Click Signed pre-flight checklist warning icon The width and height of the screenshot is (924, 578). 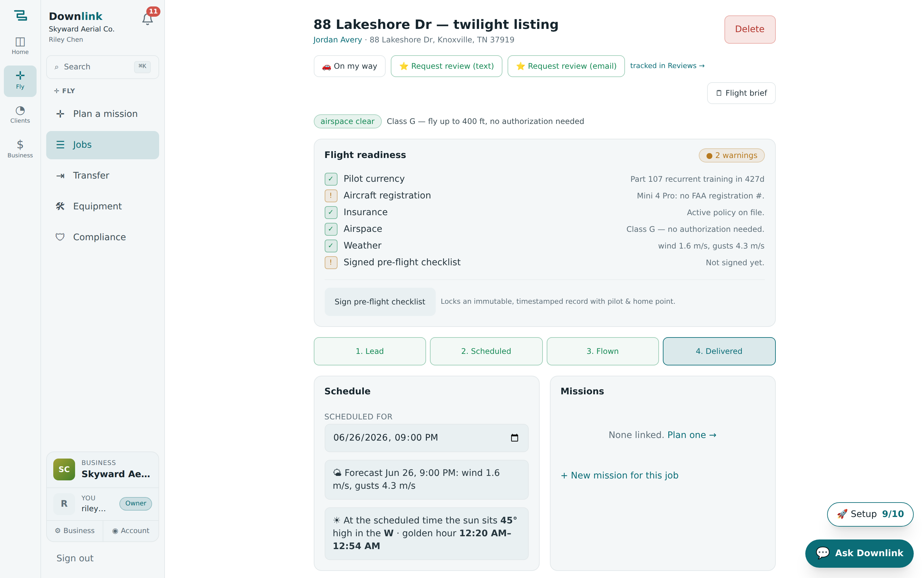pos(331,262)
